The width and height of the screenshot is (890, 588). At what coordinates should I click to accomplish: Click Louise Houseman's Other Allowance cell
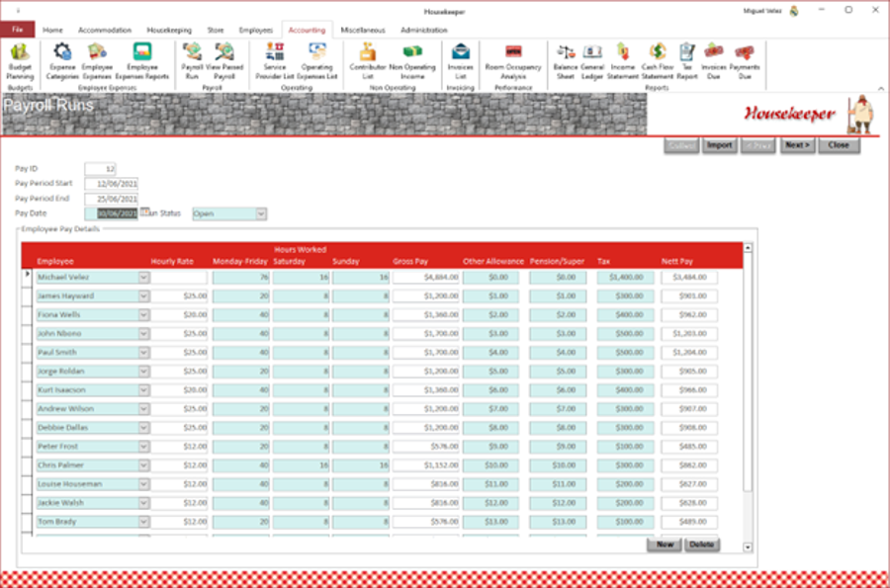click(x=490, y=484)
